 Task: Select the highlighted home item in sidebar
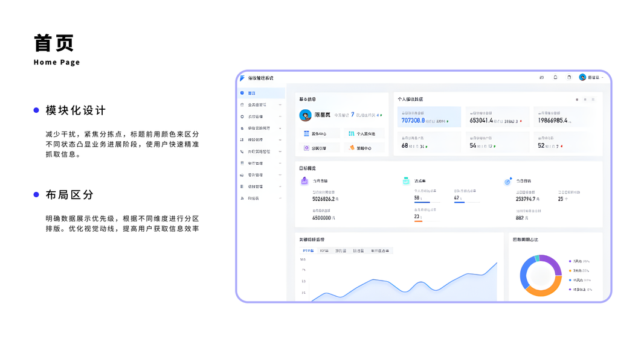262,93
